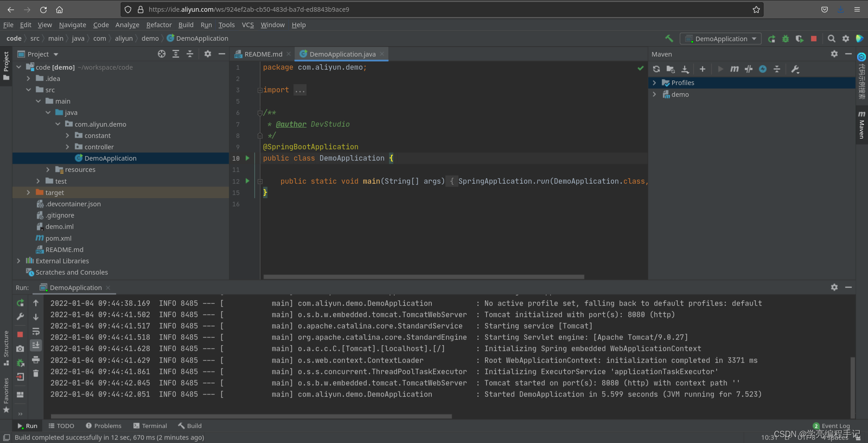The image size is (868, 443).
Task: Select opened file in Project view
Action: 162,54
